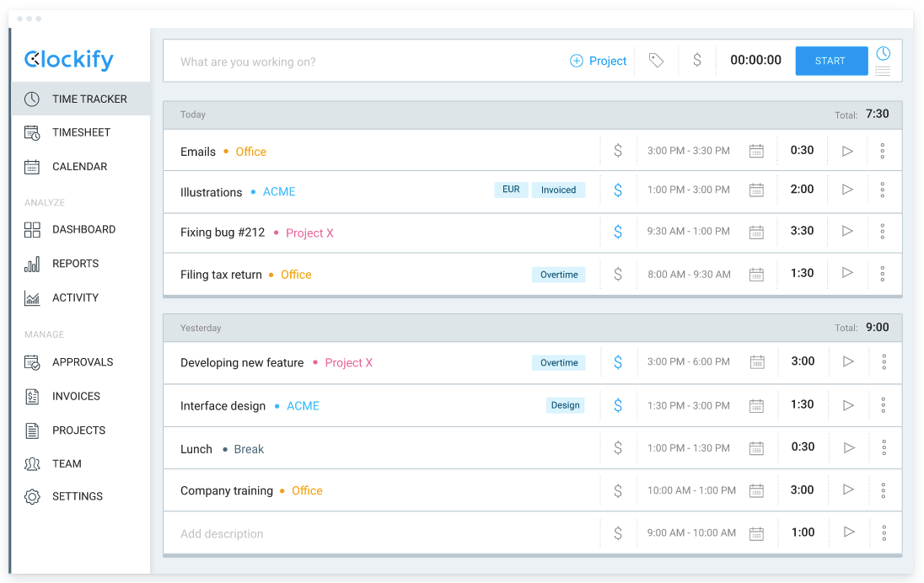Open date picker for Interface design entry

coord(757,405)
